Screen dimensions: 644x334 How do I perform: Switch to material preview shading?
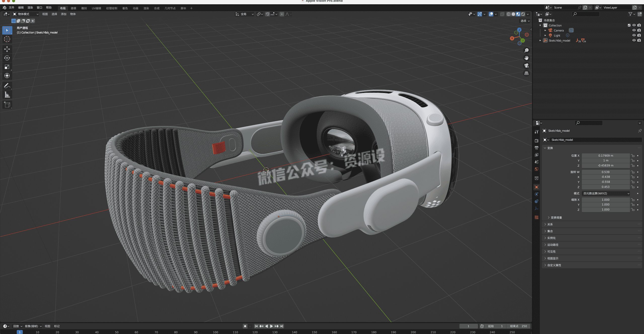tap(518, 14)
